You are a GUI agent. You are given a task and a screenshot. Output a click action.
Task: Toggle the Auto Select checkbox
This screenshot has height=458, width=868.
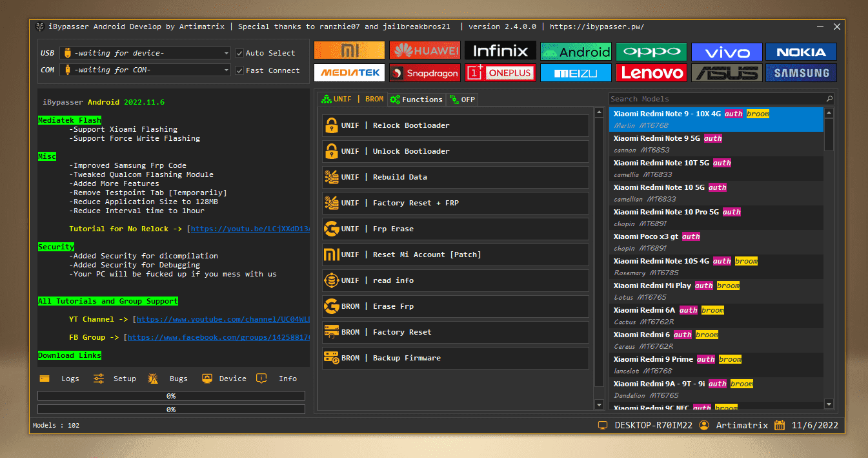click(x=239, y=53)
